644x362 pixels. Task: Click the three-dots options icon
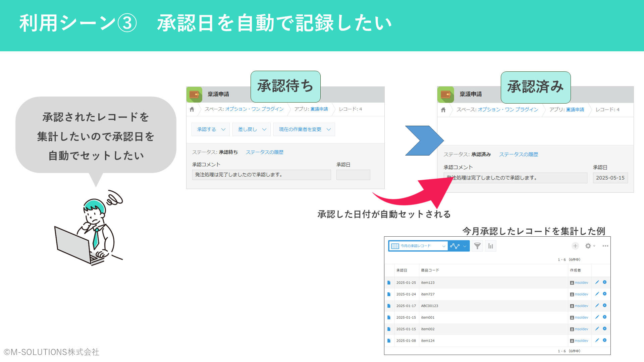pos(605,246)
